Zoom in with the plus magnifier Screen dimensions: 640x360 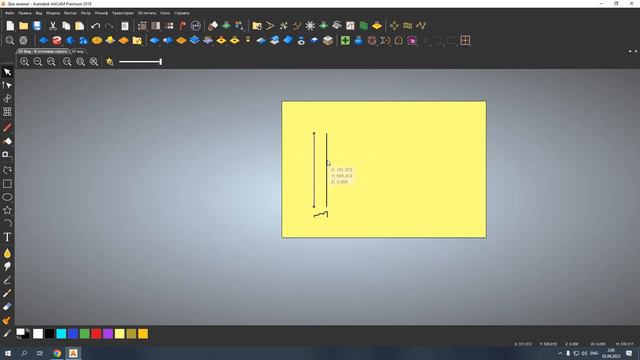point(24,62)
